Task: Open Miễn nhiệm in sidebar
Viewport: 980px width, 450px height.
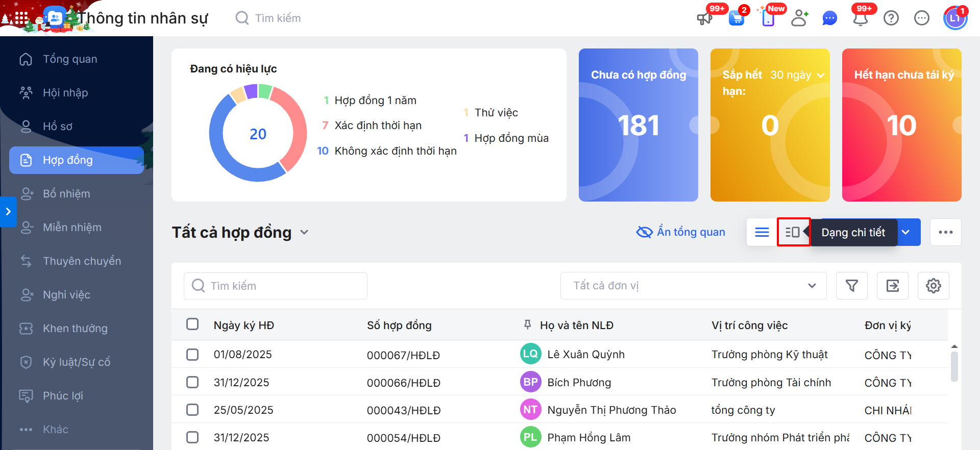Action: (x=77, y=228)
